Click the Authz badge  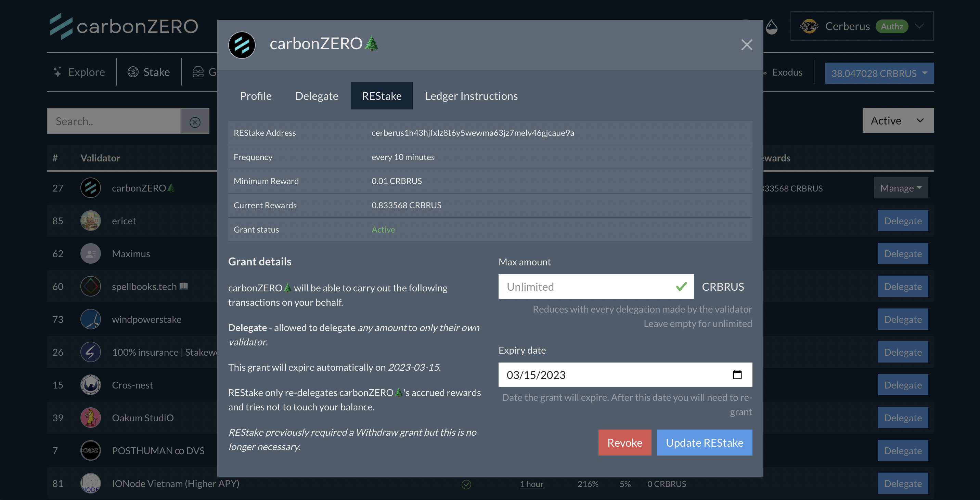(x=892, y=26)
